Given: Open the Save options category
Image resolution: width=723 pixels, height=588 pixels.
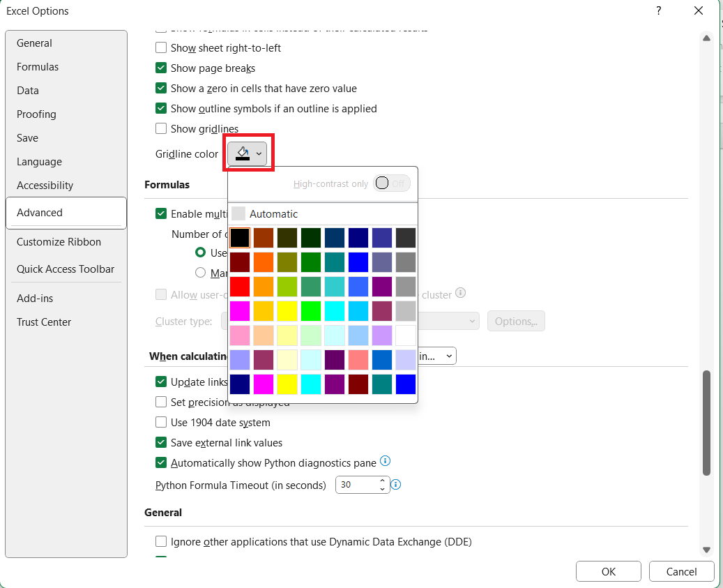Looking at the screenshot, I should (66, 138).
